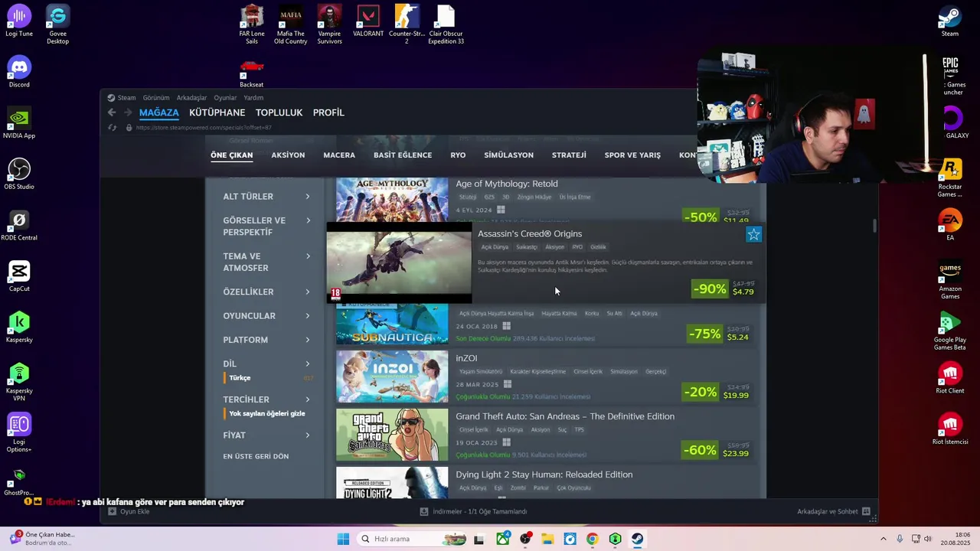Toggle the 'Yok sayılan öğeleri gizle' preference

click(266, 414)
